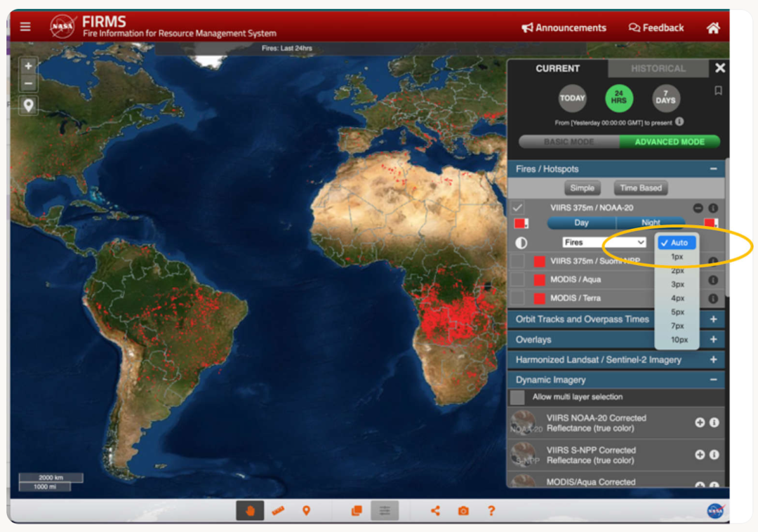Check Allow multi layer selection
Image resolution: width=758 pixels, height=532 pixels.
click(517, 397)
